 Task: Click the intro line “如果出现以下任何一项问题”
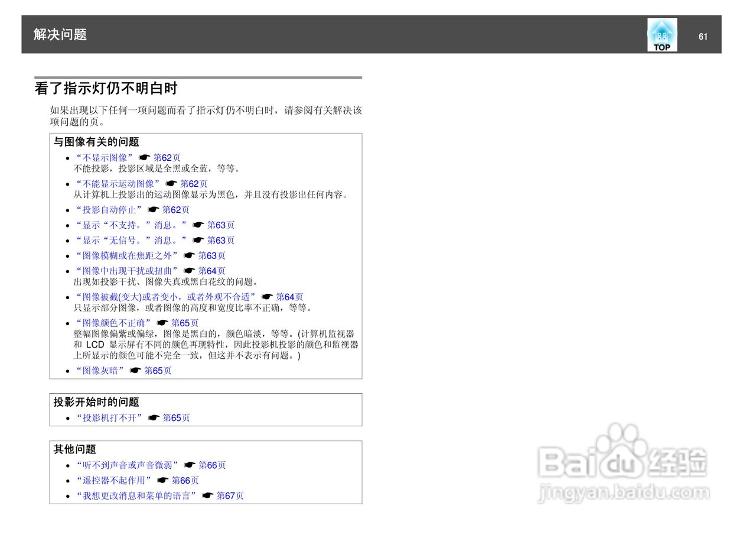[x=206, y=111]
